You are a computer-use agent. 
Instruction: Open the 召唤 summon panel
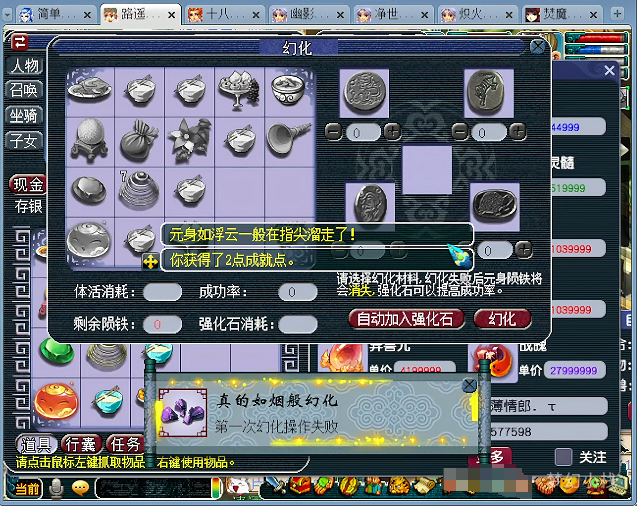[24, 90]
